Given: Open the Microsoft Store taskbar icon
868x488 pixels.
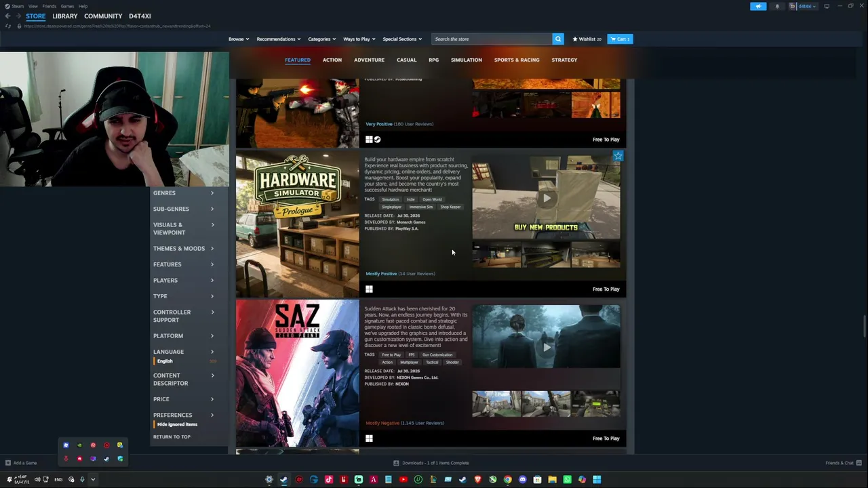Looking at the screenshot, I should (x=537, y=480).
